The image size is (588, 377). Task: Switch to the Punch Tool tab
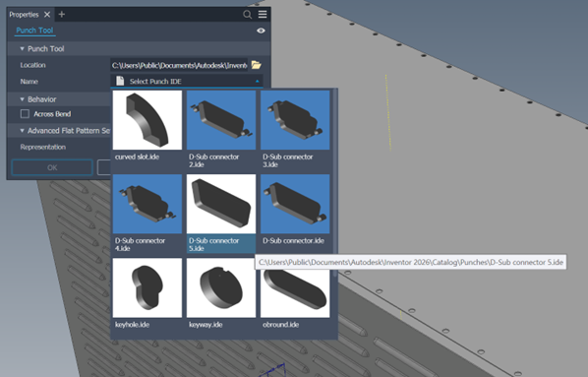[x=34, y=31]
